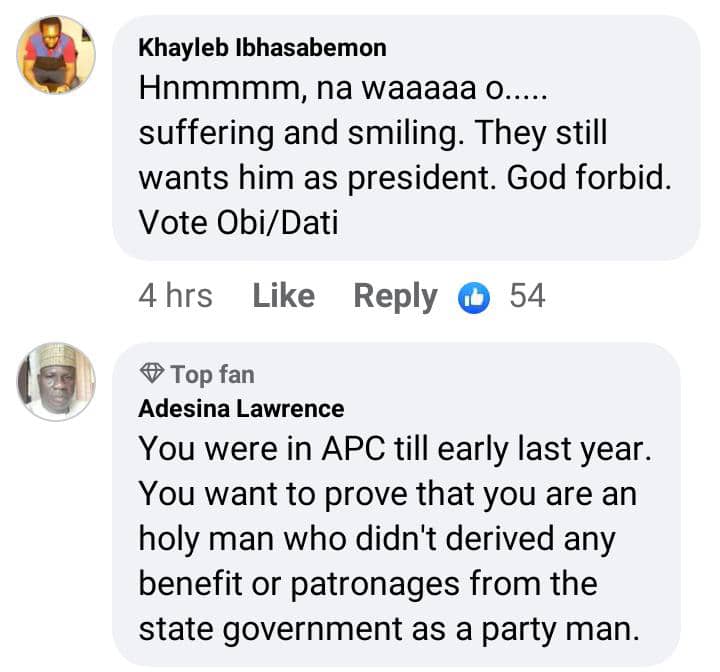Reply to Khayleb's comment
720x672 pixels.
pos(395,296)
